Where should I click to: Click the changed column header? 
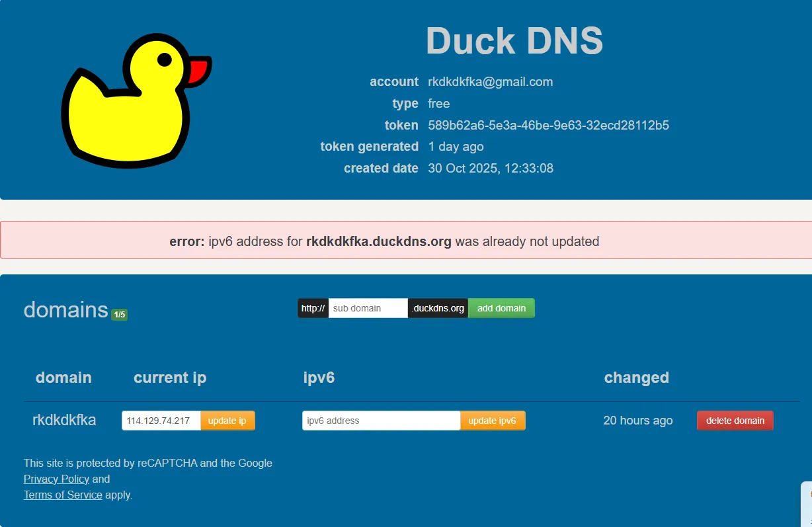(x=637, y=378)
